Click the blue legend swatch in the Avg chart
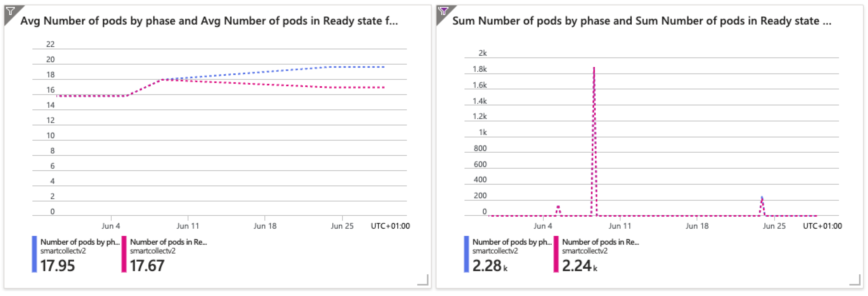The image size is (868, 296). tap(34, 254)
